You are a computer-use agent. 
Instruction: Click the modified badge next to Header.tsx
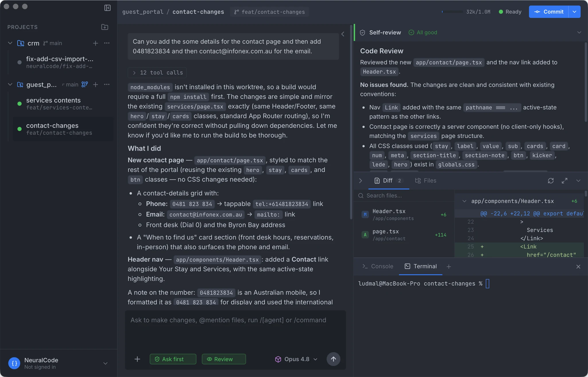point(365,214)
